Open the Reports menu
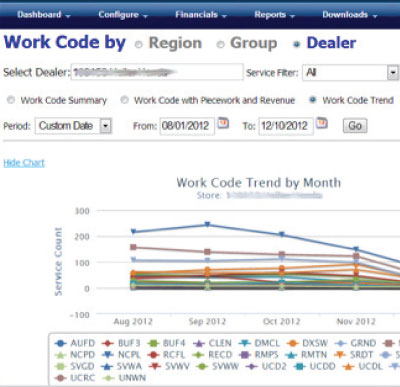Viewport: 400px width, 387px height. 275,15
